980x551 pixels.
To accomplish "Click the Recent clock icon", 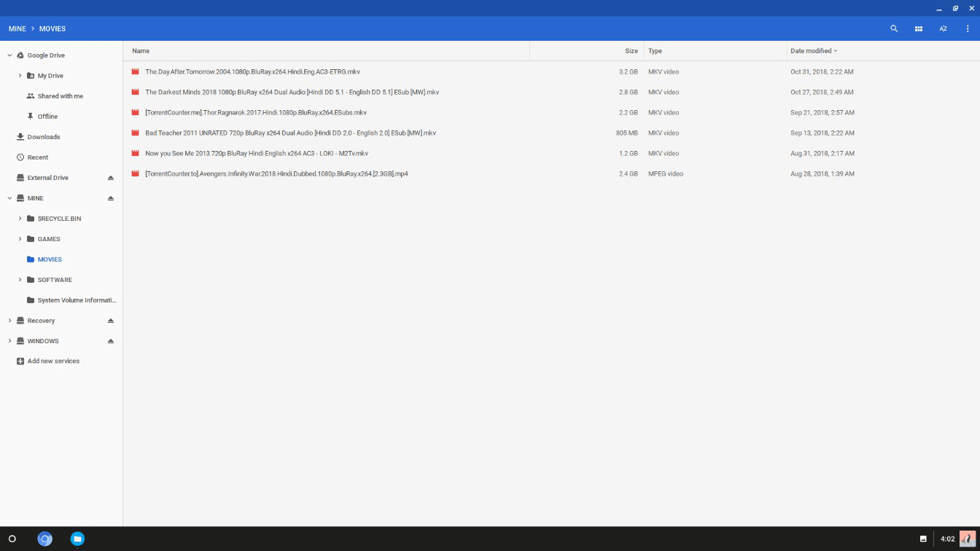I will (x=20, y=157).
